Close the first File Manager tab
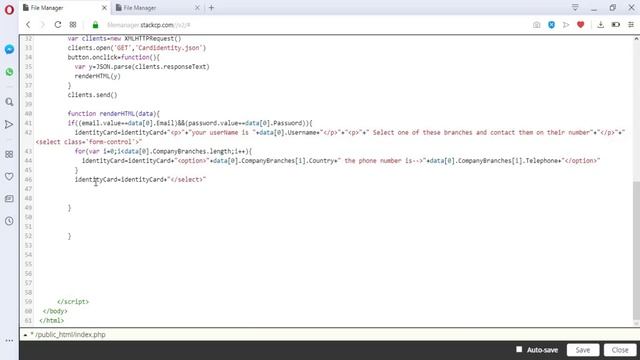 pos(104,7)
